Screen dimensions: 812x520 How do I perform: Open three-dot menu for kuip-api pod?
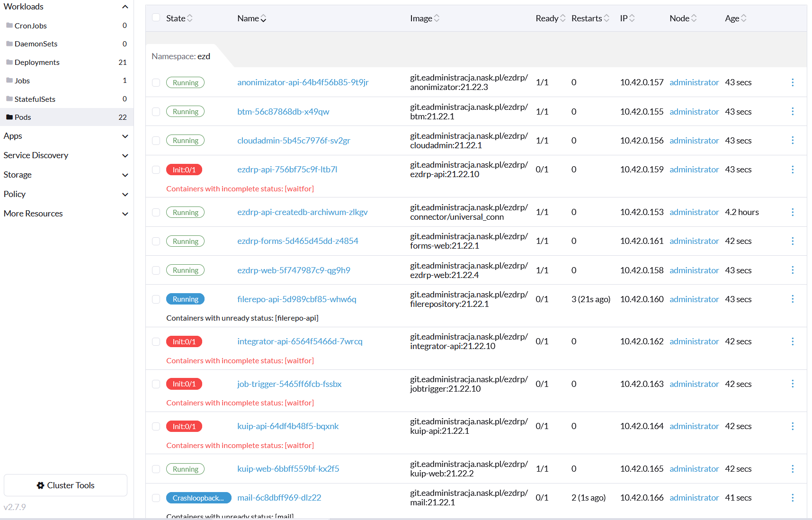(x=793, y=426)
